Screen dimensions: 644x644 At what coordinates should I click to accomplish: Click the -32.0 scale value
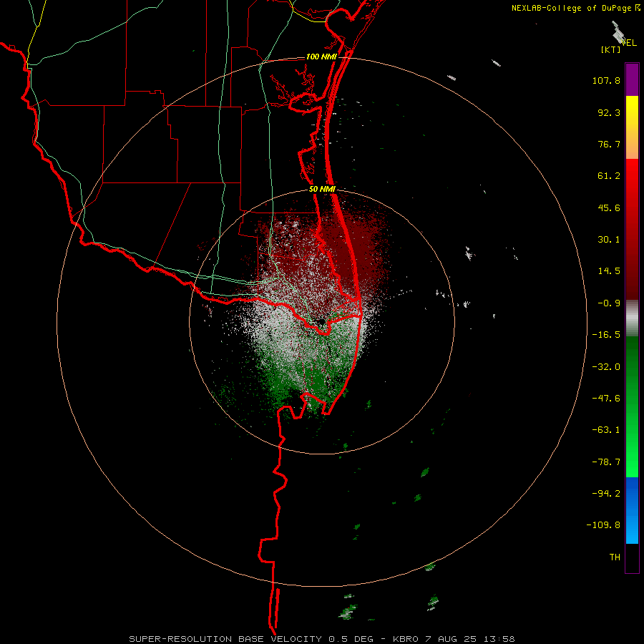click(x=606, y=367)
